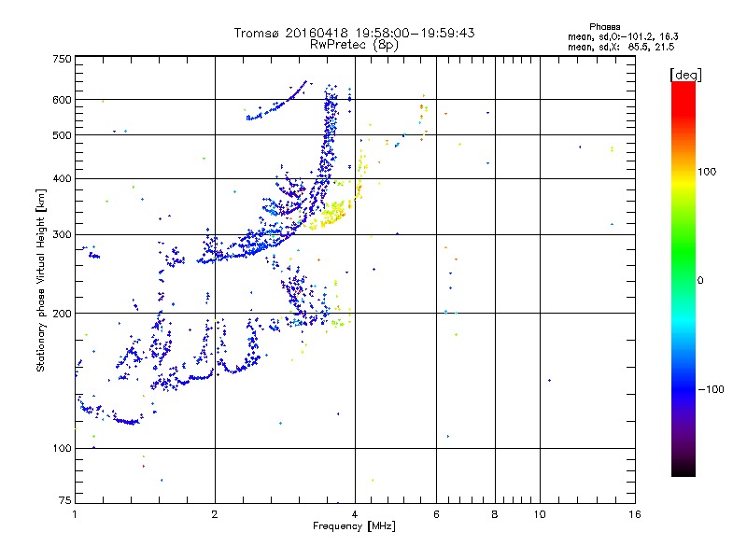
Task: Click the x-axis tick label '1'
Action: click(75, 514)
